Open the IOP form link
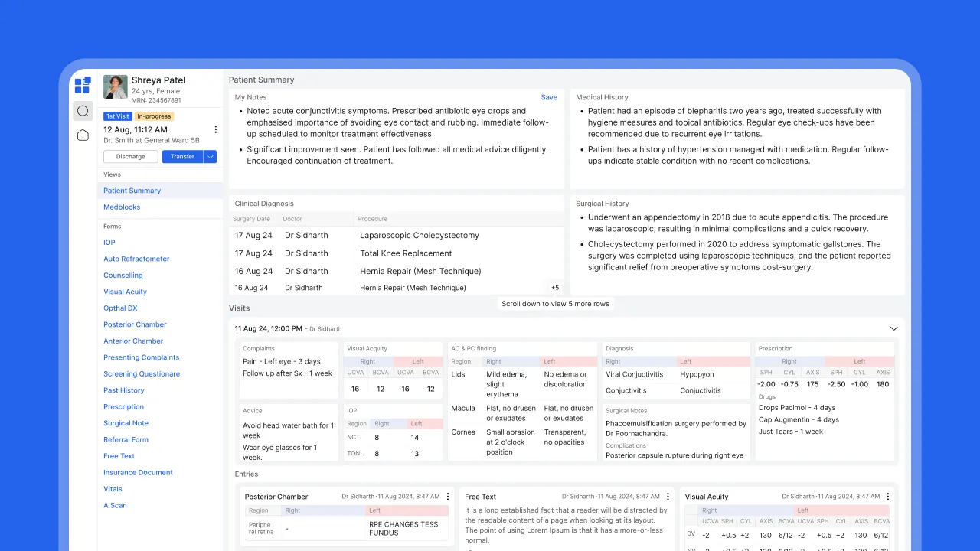The image size is (980, 551). point(109,243)
